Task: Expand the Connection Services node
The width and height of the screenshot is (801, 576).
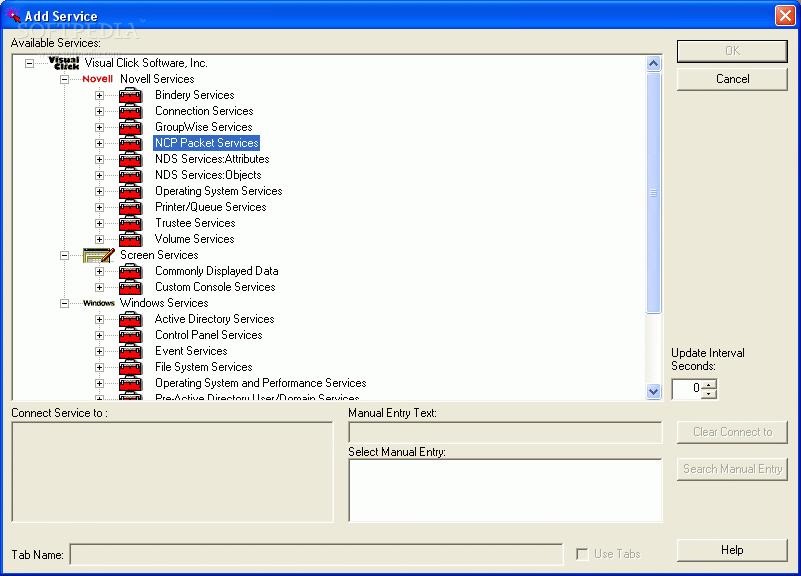Action: (99, 111)
